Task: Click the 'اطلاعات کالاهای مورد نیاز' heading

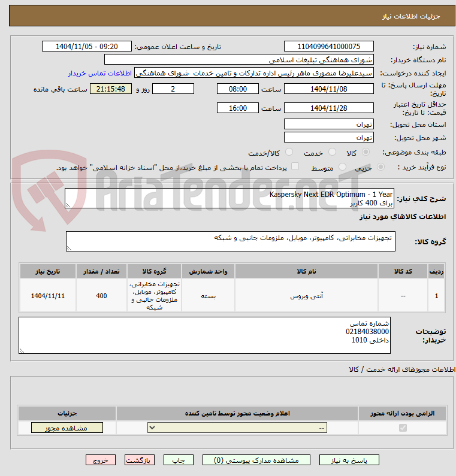Action: [403, 217]
